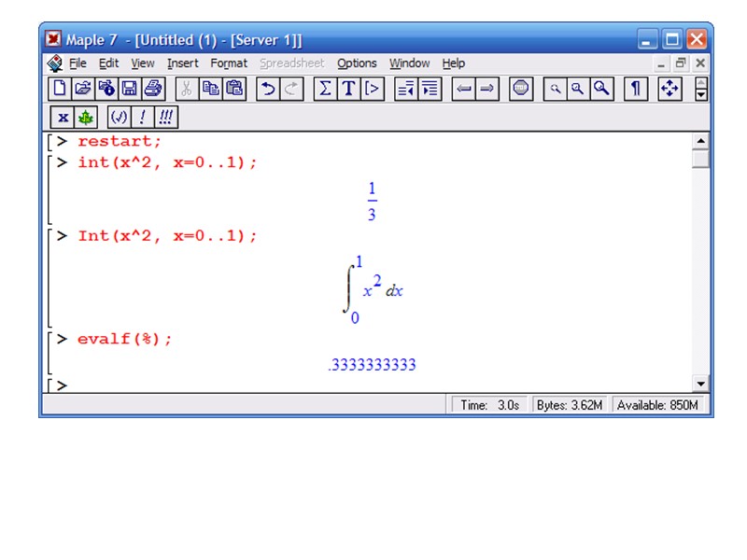Set the largest zoom magnifier

(601, 89)
